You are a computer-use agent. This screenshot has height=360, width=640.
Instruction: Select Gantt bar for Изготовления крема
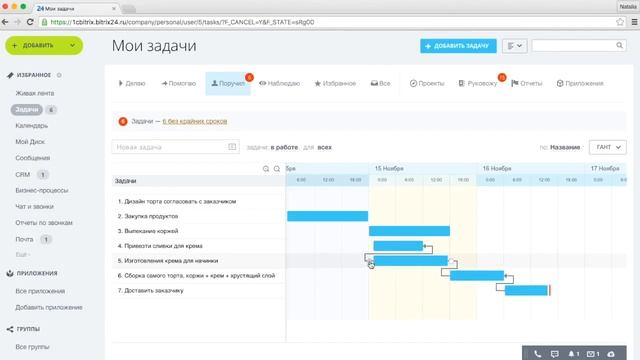[x=411, y=260]
